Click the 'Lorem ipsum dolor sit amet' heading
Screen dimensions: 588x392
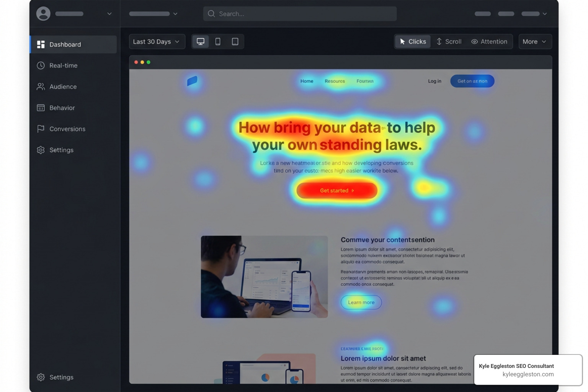(x=383, y=359)
